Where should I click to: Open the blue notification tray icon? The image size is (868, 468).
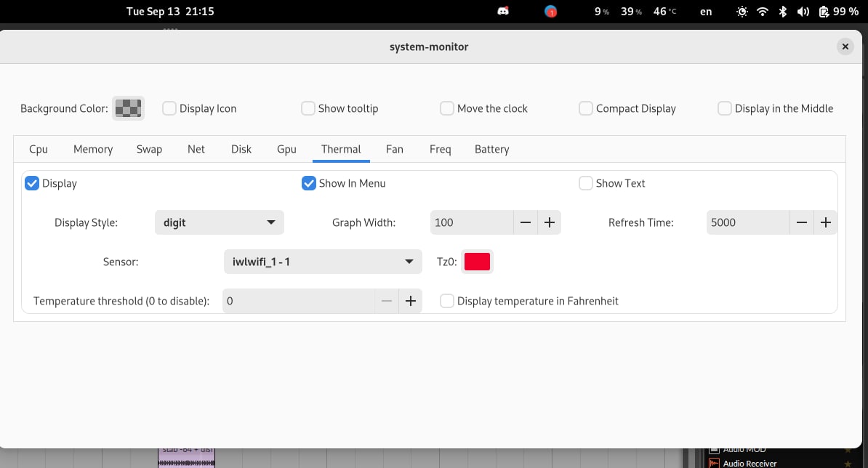[550, 11]
